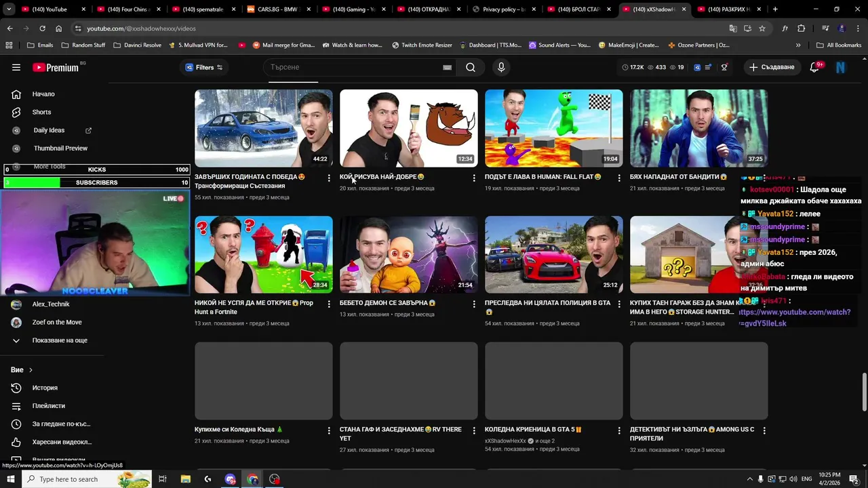This screenshot has width=868, height=488.
Task: Click File Explorer in taskbar
Action: coord(185,479)
